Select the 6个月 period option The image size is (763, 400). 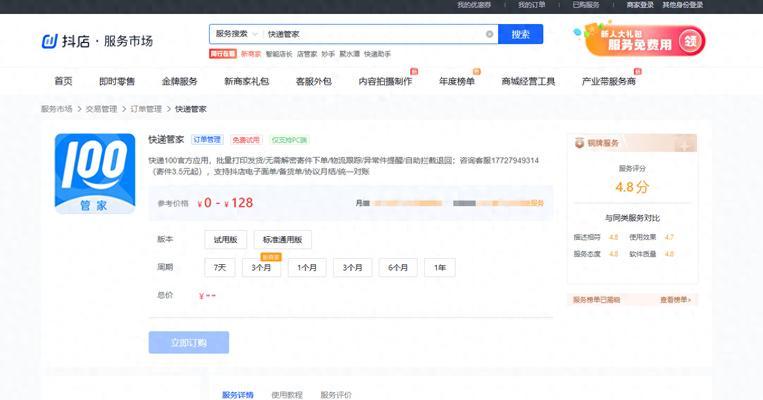(x=398, y=268)
